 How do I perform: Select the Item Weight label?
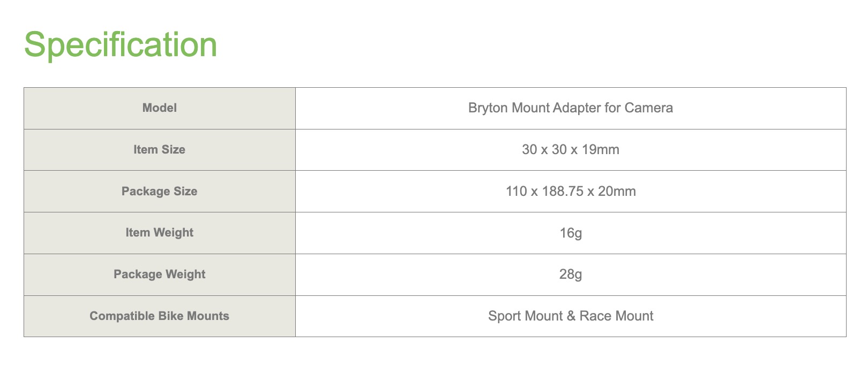coord(160,233)
